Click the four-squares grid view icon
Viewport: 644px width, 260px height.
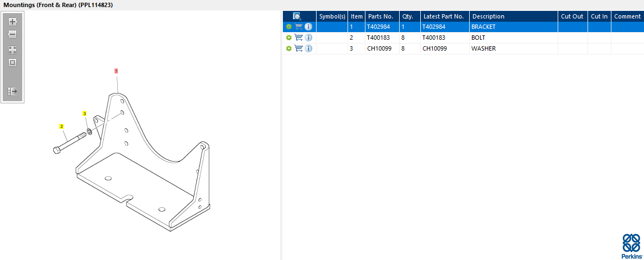pyautogui.click(x=12, y=50)
